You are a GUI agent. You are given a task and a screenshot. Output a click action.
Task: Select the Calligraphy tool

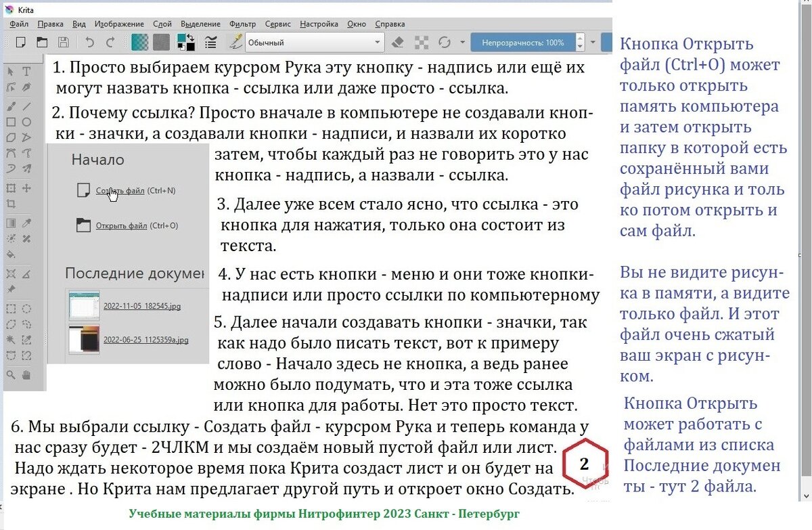point(26,88)
